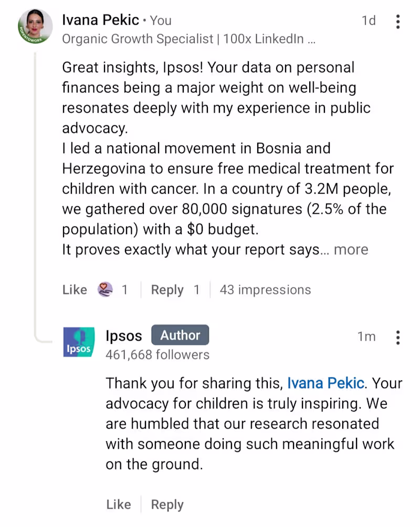The image size is (420, 527).
Task: Click the Ivana Pekic mention in Ipsos reply
Action: tap(325, 383)
